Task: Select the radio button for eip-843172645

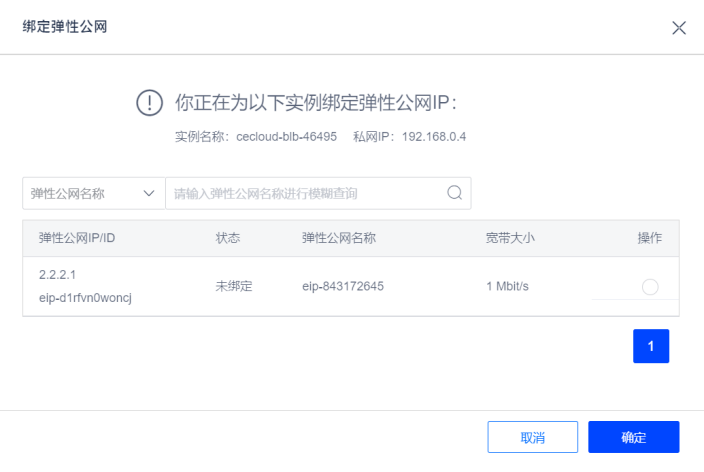Action: point(650,287)
